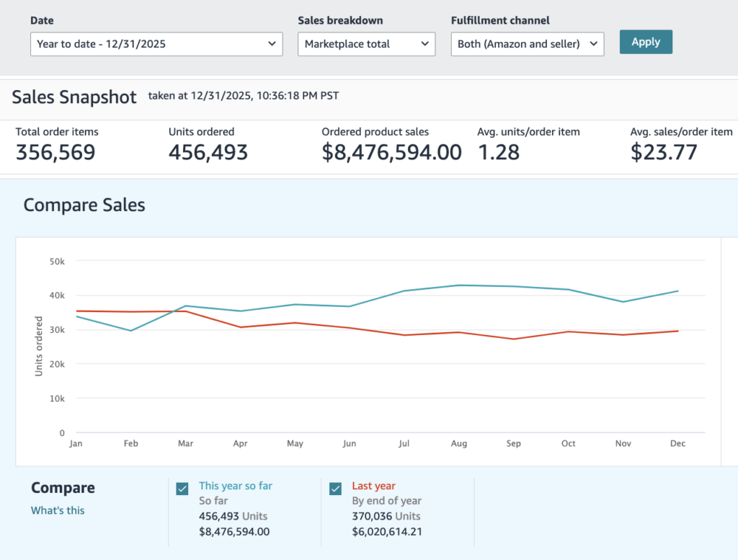The width and height of the screenshot is (738, 560).
Task: Uncheck the Last year checkbox
Action: 336,489
